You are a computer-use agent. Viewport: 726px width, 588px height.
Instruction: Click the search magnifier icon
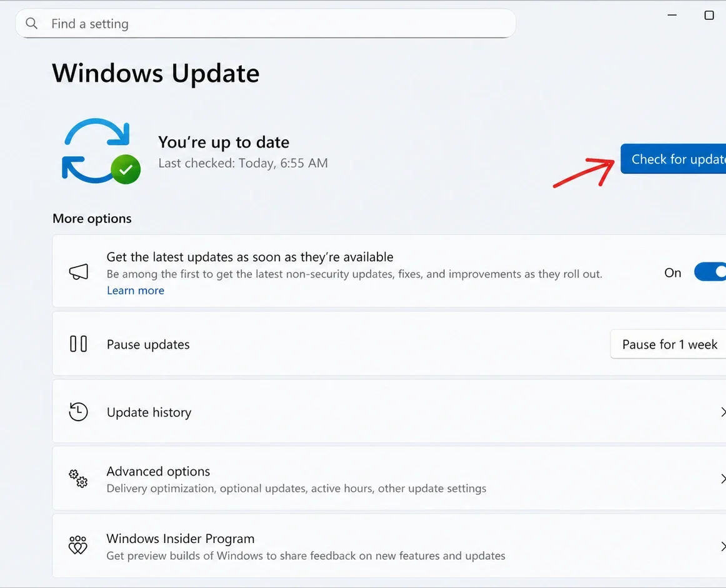31,23
